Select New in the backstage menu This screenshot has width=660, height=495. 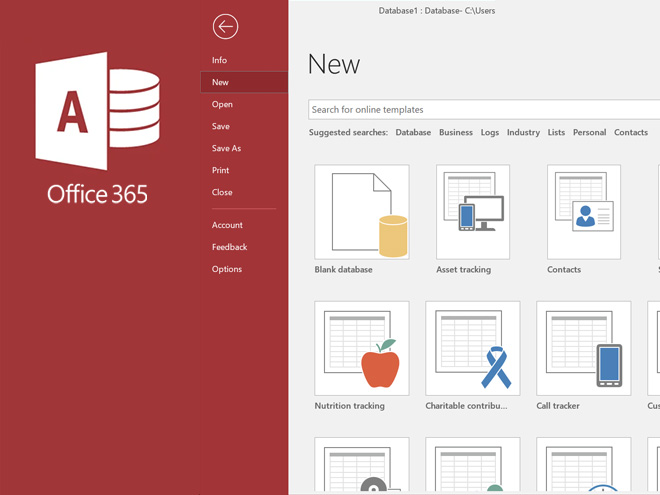(x=220, y=83)
